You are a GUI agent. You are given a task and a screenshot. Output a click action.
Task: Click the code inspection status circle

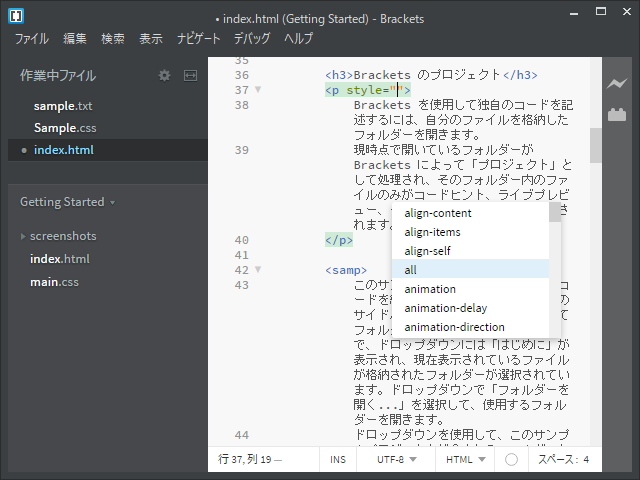coord(511,460)
